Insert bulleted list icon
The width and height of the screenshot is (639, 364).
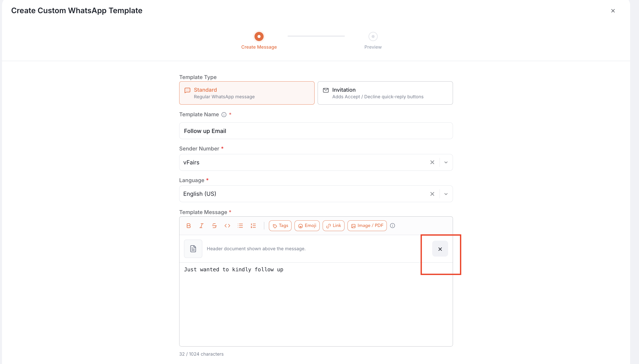point(240,226)
